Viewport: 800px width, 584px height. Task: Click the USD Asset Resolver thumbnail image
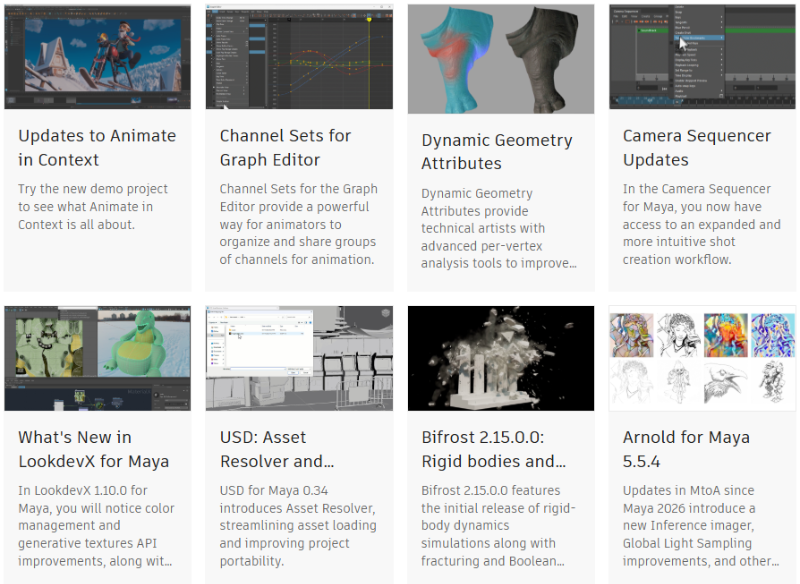[x=299, y=358]
